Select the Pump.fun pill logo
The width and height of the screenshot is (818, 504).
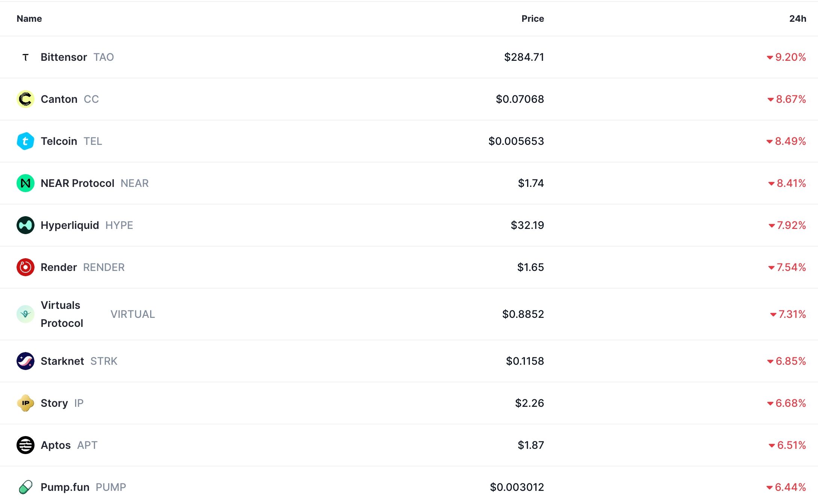pos(25,487)
